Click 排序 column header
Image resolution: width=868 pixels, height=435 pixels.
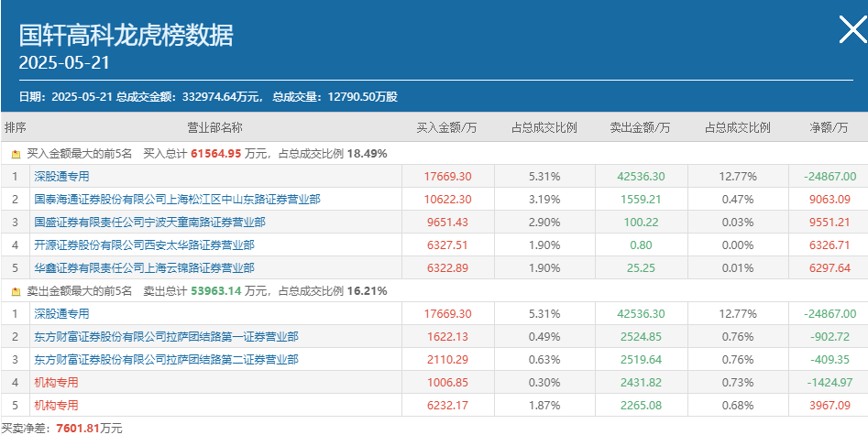[15, 128]
